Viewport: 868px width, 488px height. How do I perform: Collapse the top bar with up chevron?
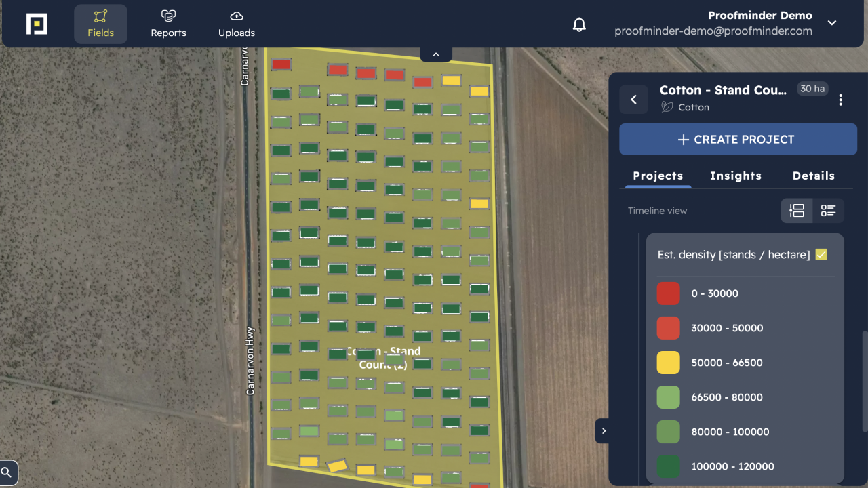[436, 54]
